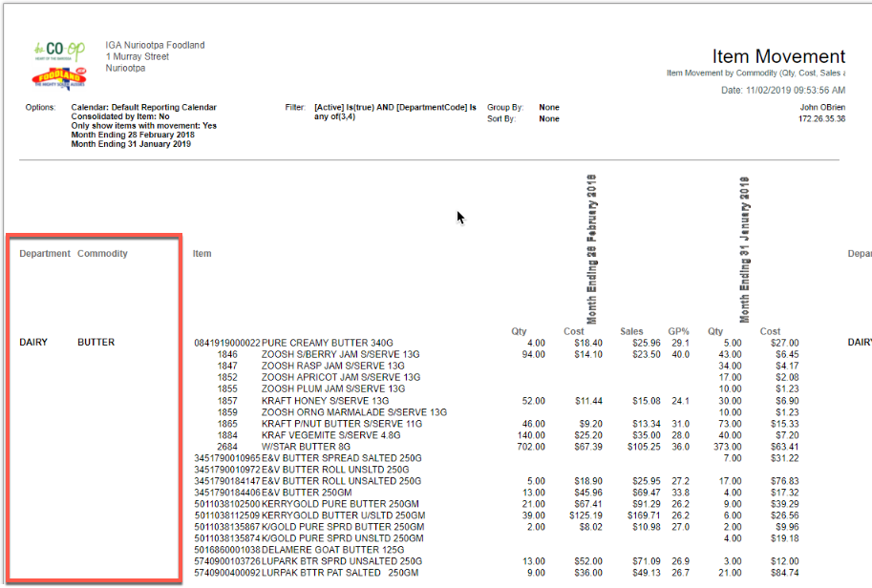Select KERRYGOLD BUTTER U/SLTD 250GM item
Image resolution: width=872 pixels, height=588 pixels.
coord(343,515)
